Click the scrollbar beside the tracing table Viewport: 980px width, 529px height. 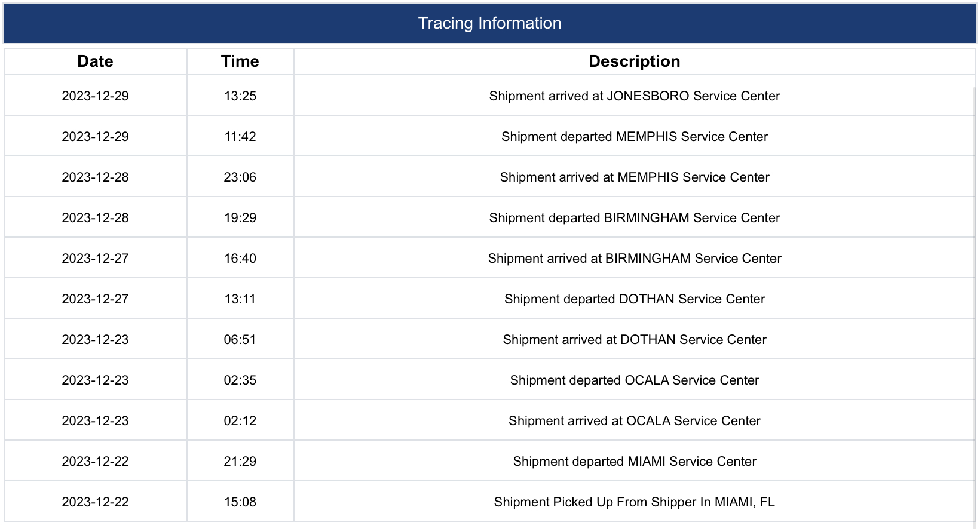[x=975, y=305]
